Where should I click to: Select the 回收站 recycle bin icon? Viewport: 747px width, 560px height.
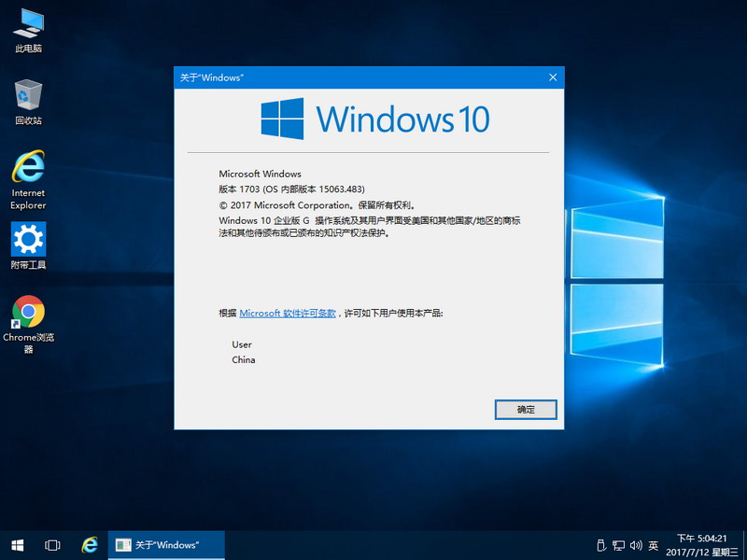tap(29, 103)
